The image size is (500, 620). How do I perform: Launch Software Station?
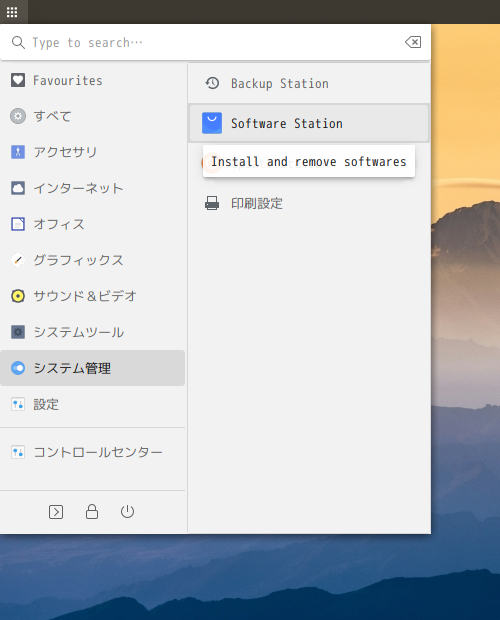(309, 123)
